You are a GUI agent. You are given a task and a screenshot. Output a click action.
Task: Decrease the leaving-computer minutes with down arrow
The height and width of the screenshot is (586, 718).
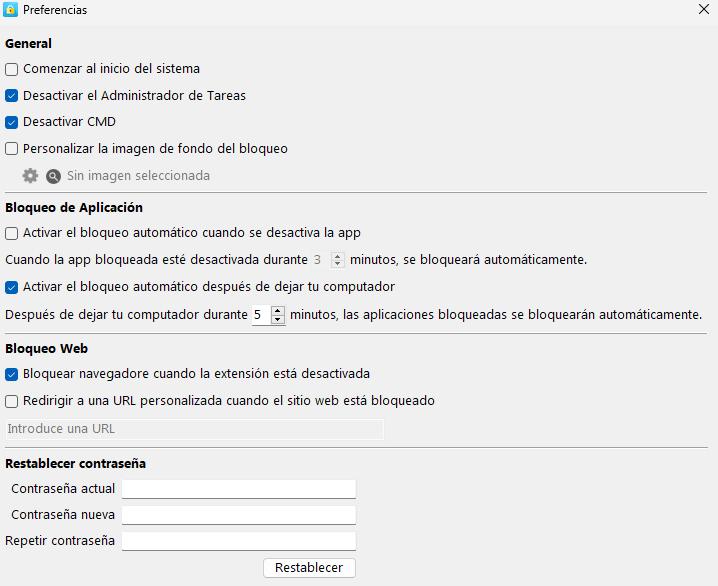click(278, 320)
